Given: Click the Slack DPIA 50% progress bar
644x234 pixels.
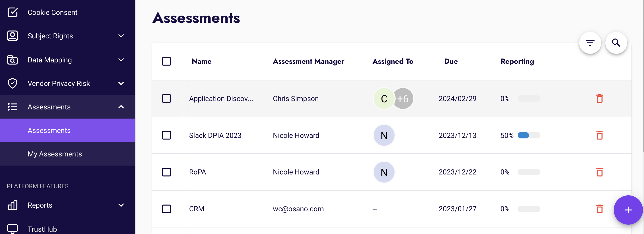Looking at the screenshot, I should (x=529, y=135).
